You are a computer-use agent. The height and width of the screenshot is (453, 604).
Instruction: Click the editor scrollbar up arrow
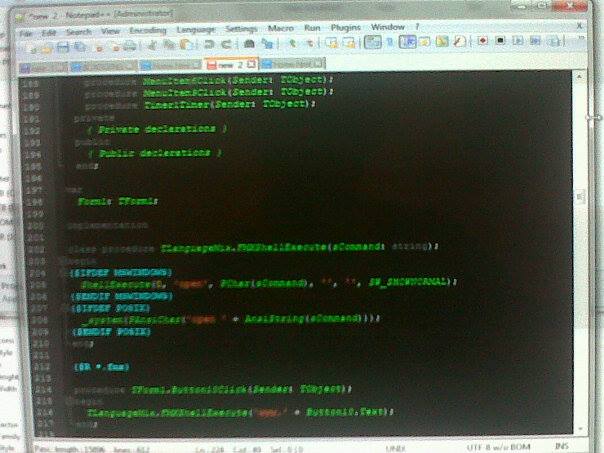tap(579, 77)
